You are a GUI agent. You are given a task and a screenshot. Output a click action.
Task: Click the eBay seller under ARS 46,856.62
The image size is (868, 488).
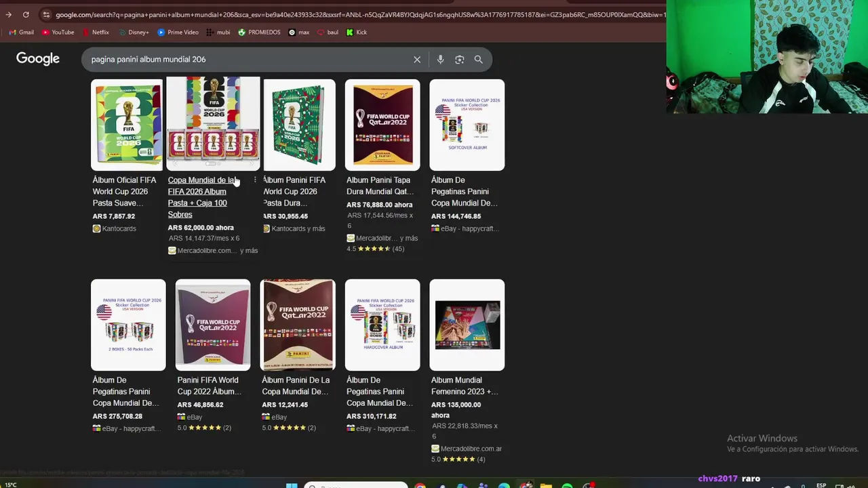tap(190, 417)
